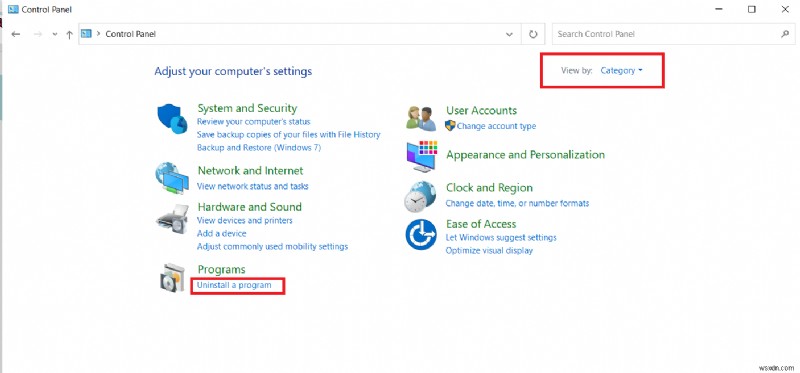Open Network and Internet heading
Image resolution: width=800 pixels, height=373 pixels.
point(250,170)
